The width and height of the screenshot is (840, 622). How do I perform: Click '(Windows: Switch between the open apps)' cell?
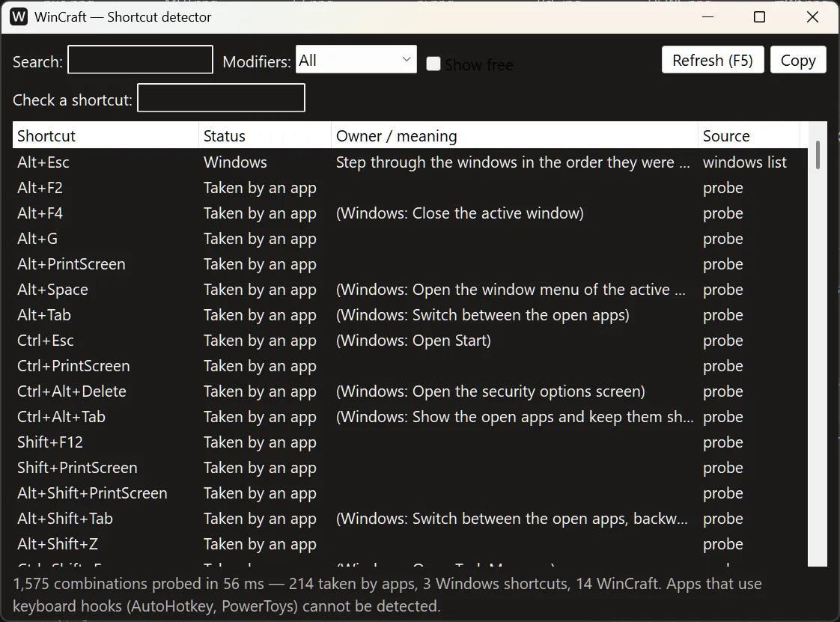[x=482, y=315]
